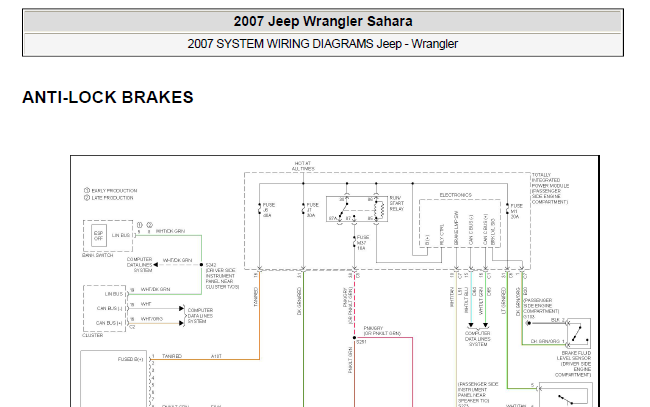The width and height of the screenshot is (650, 407).
Task: Click 'COMPUTER DATA LINES SYSTEM' left of S242
Action: coord(140,265)
